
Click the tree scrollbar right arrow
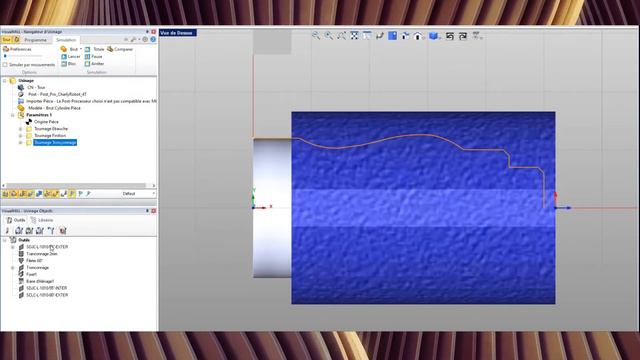pos(153,185)
